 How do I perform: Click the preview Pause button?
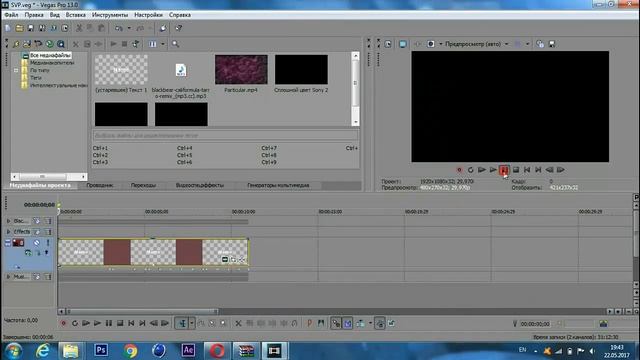coord(504,170)
